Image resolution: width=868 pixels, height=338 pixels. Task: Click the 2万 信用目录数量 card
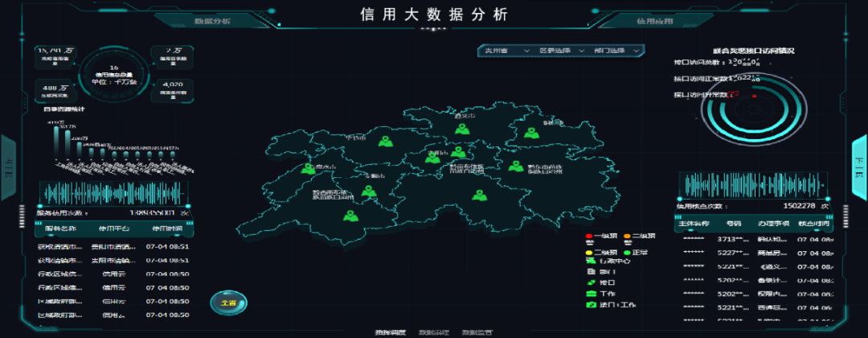point(172,56)
